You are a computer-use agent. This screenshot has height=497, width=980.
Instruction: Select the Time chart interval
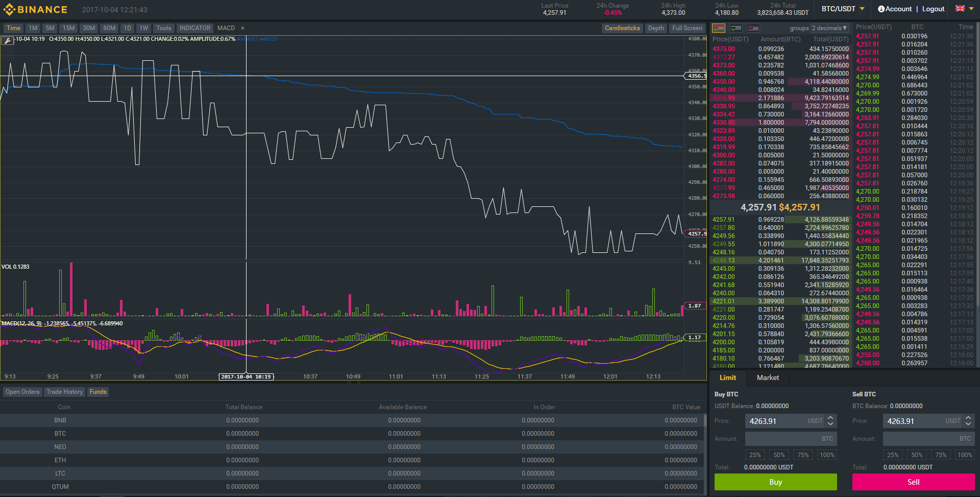pyautogui.click(x=13, y=28)
